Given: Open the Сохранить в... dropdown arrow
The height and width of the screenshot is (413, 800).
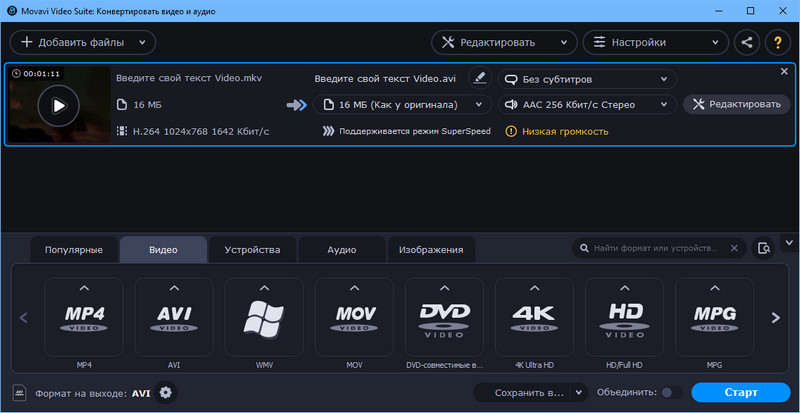Looking at the screenshot, I should pos(579,393).
